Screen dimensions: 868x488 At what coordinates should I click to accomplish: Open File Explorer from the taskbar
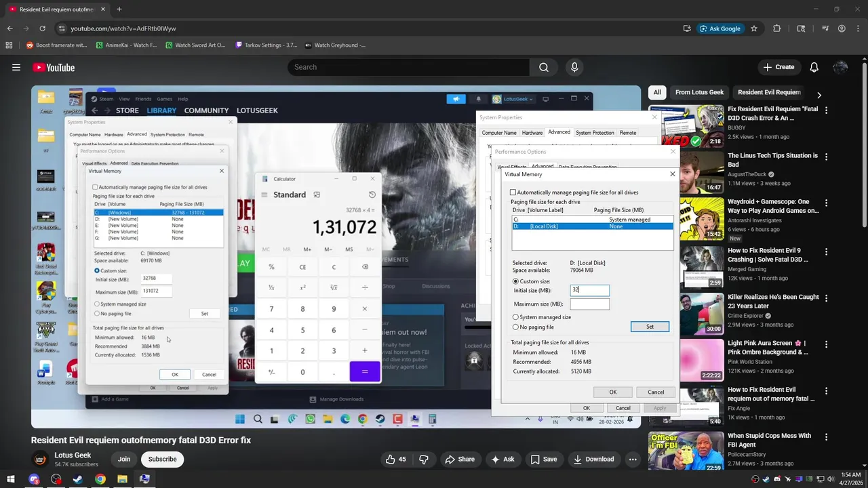[122, 479]
